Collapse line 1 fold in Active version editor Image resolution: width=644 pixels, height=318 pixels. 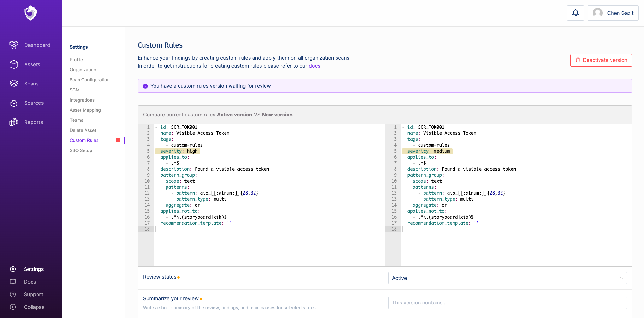[x=152, y=127]
